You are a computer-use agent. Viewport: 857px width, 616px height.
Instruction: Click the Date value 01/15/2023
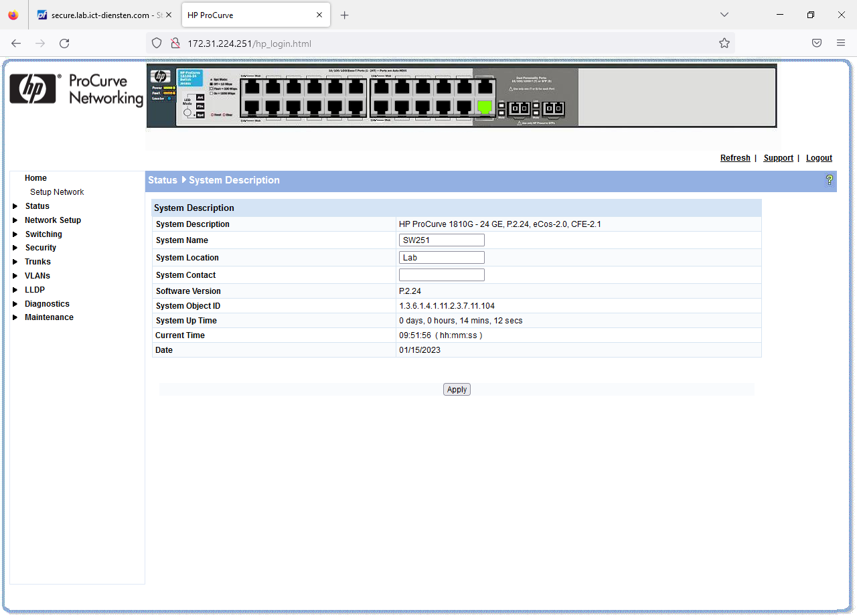[420, 350]
